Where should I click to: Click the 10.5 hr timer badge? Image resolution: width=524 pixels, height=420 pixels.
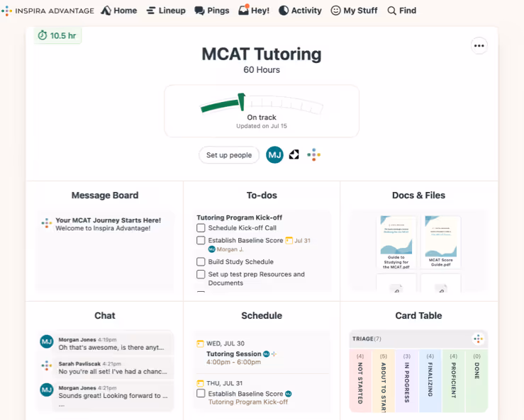57,35
